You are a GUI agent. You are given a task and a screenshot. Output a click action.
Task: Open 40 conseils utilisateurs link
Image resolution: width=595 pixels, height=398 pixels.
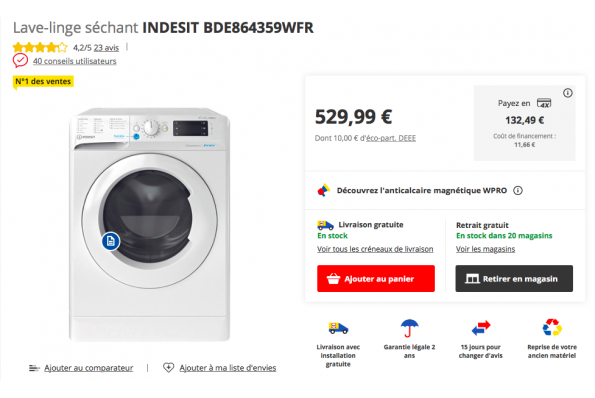coord(74,61)
